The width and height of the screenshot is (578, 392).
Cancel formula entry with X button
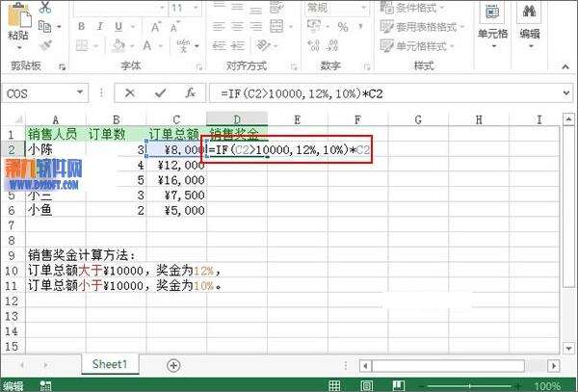point(130,93)
